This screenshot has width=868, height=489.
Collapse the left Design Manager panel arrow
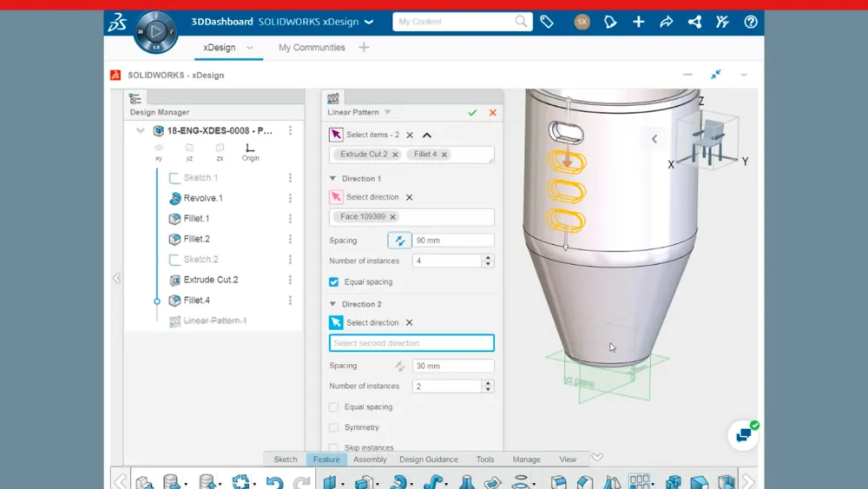coord(117,278)
